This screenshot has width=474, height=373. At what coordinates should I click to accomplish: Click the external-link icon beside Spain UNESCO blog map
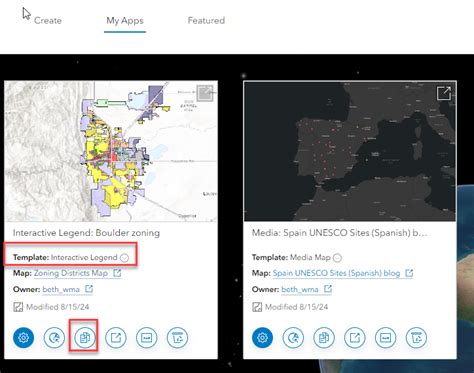(x=409, y=273)
